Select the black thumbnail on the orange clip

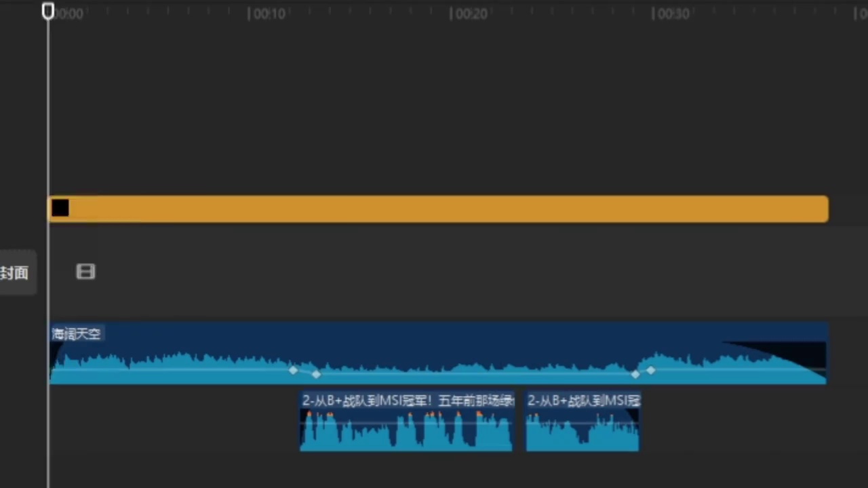pos(60,209)
